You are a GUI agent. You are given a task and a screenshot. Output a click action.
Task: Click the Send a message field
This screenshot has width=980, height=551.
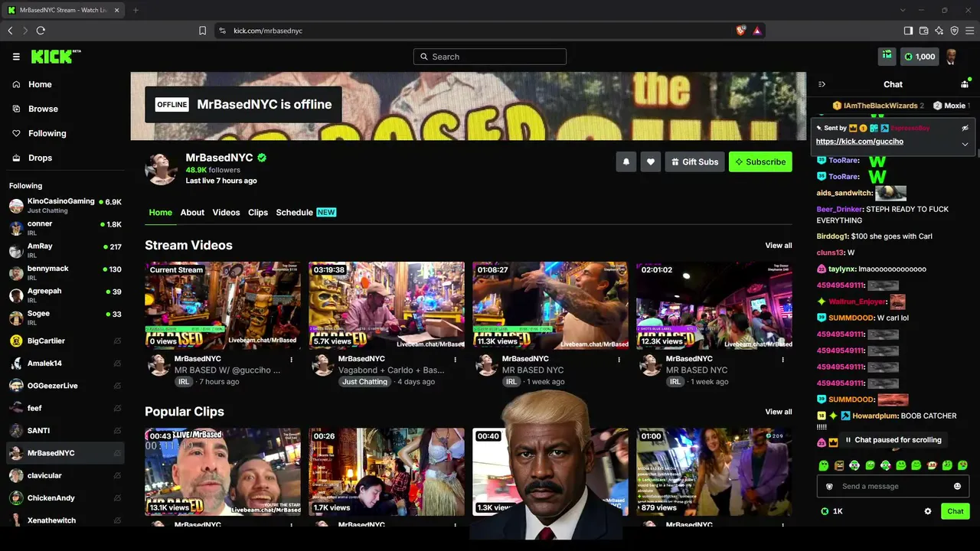pyautogui.click(x=893, y=486)
